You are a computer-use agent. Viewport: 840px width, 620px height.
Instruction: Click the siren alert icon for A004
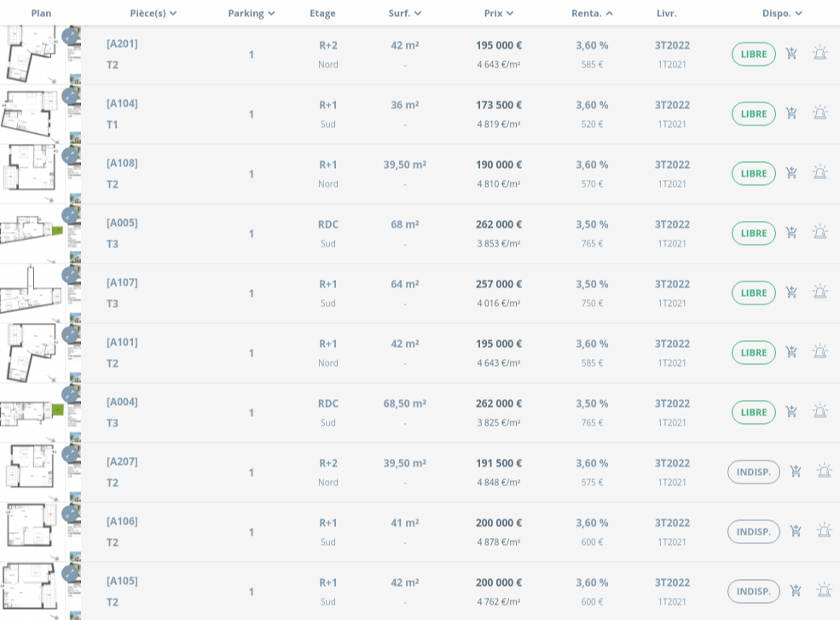820,411
